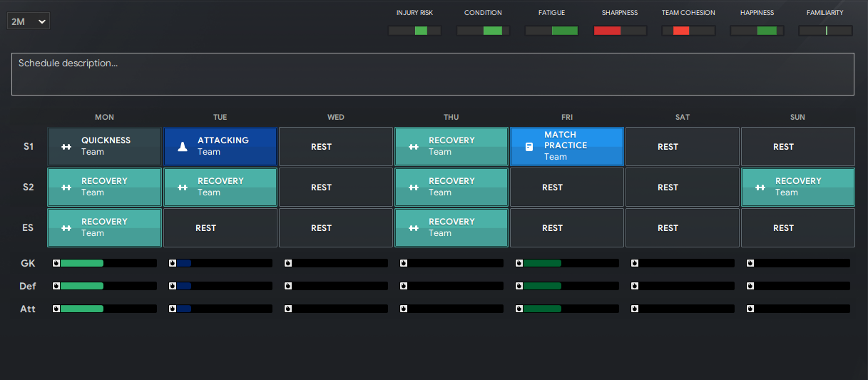Click the cone icon in Tuesday's Attacking session

(183, 147)
